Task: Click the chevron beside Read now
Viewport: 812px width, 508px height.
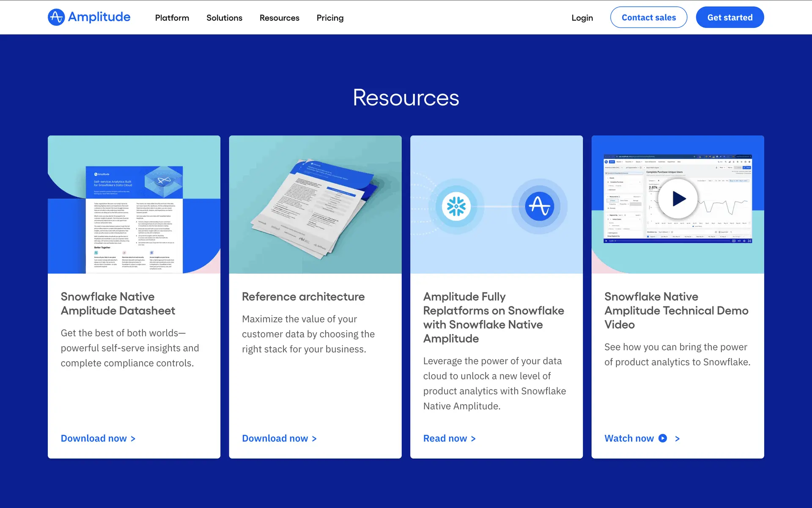Action: (x=473, y=439)
